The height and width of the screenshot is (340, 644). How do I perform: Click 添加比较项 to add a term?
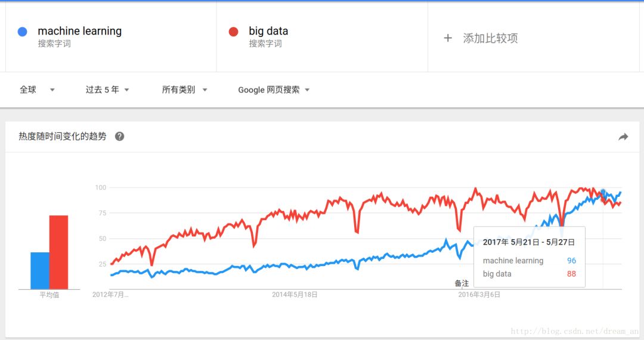490,38
